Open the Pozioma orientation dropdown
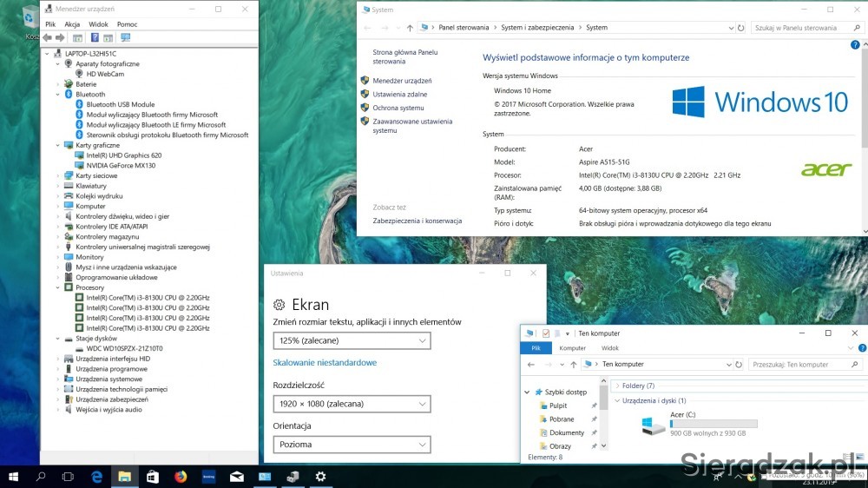The image size is (868, 488). [352, 445]
